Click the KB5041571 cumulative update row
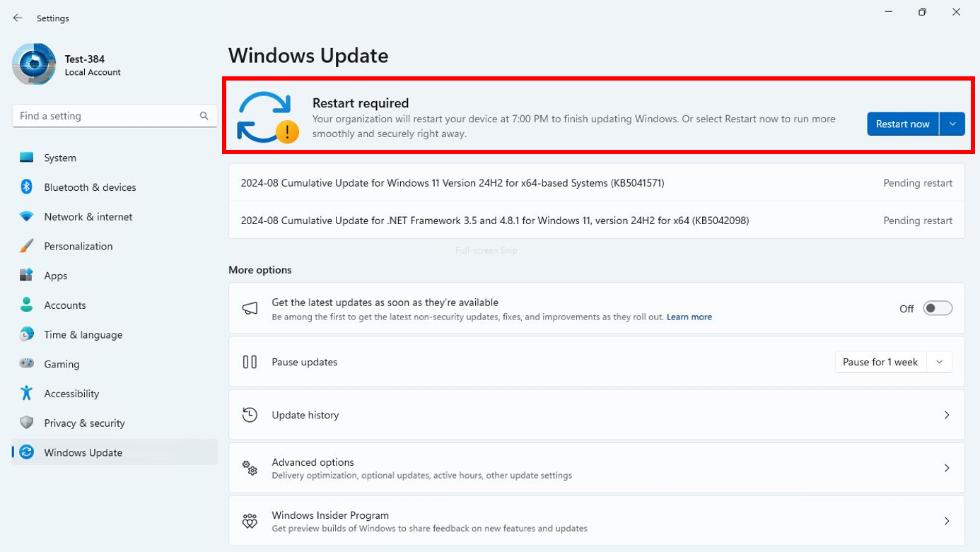This screenshot has width=980, height=552. 597,183
